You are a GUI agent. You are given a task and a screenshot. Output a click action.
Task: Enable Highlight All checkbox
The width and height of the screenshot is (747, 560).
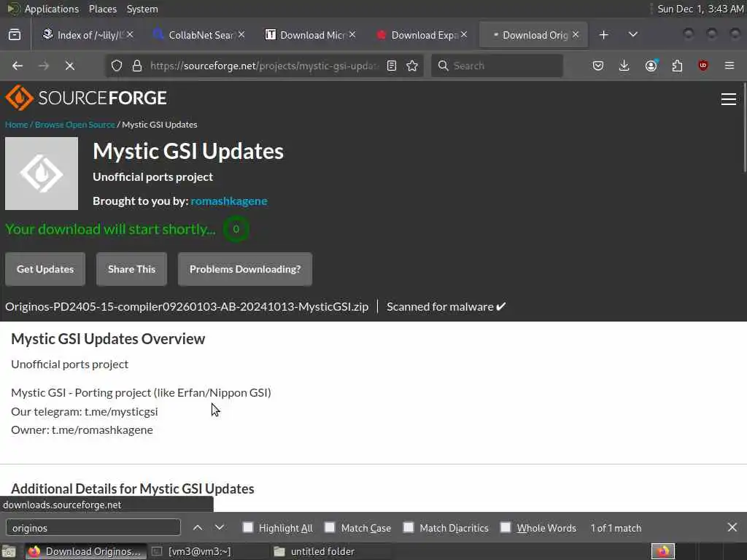(x=248, y=527)
